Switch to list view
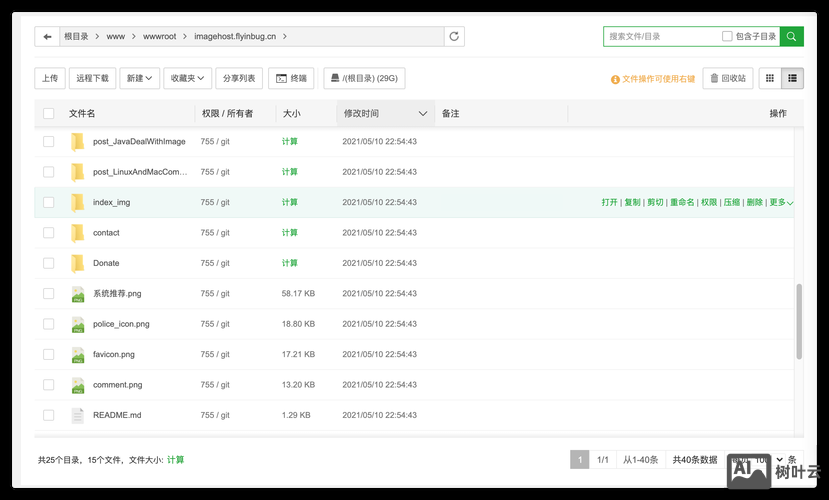 click(x=792, y=78)
